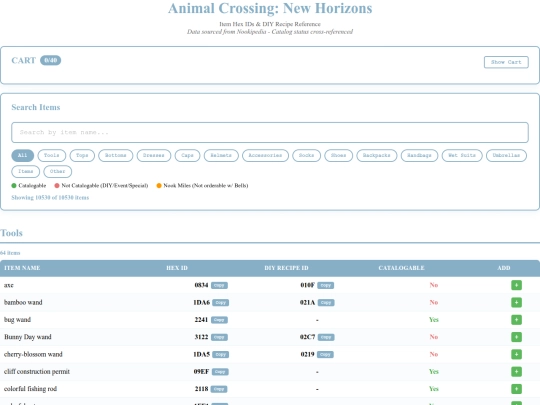Screen dimensions: 540x405
Task: Choose the Shoes filter
Action: 339,155
